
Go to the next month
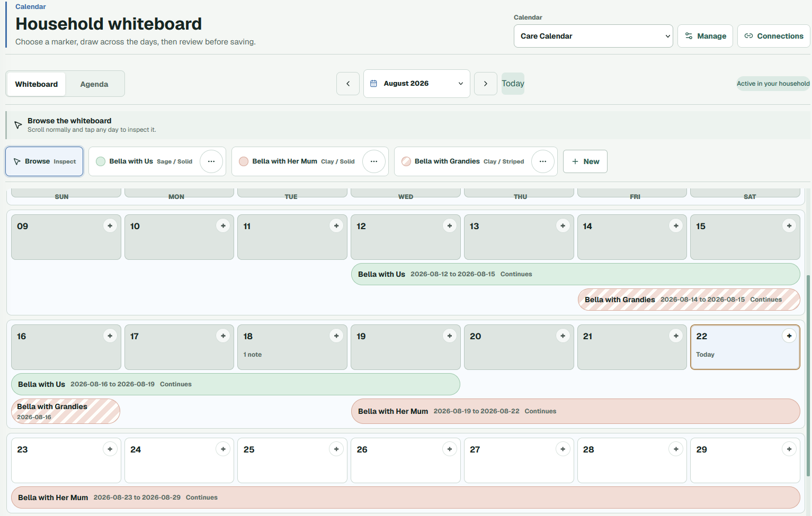click(x=486, y=84)
